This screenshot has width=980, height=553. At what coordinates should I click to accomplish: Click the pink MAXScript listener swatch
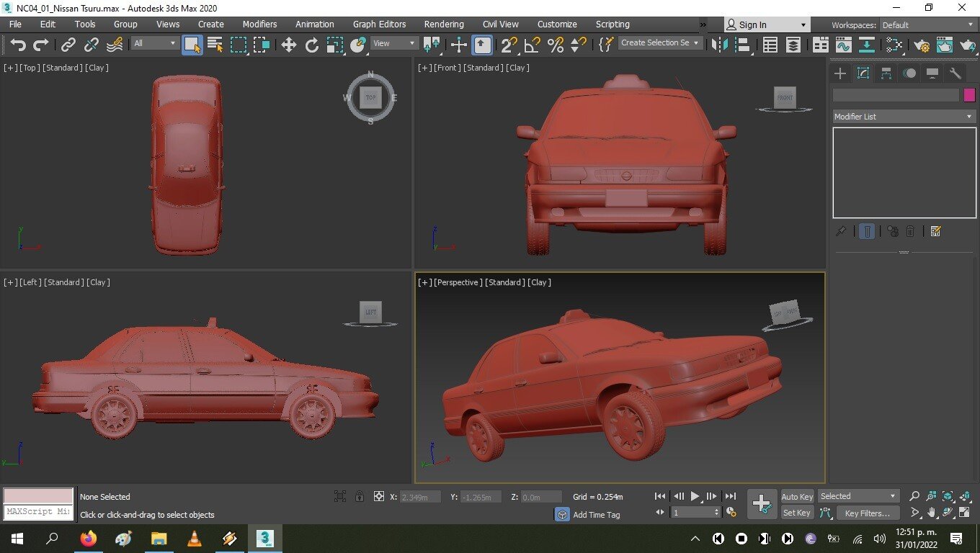(38, 496)
